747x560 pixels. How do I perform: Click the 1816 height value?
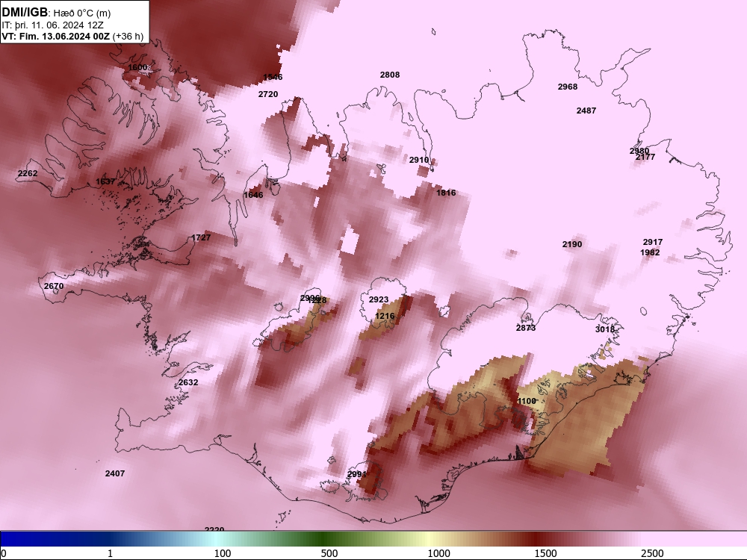446,193
